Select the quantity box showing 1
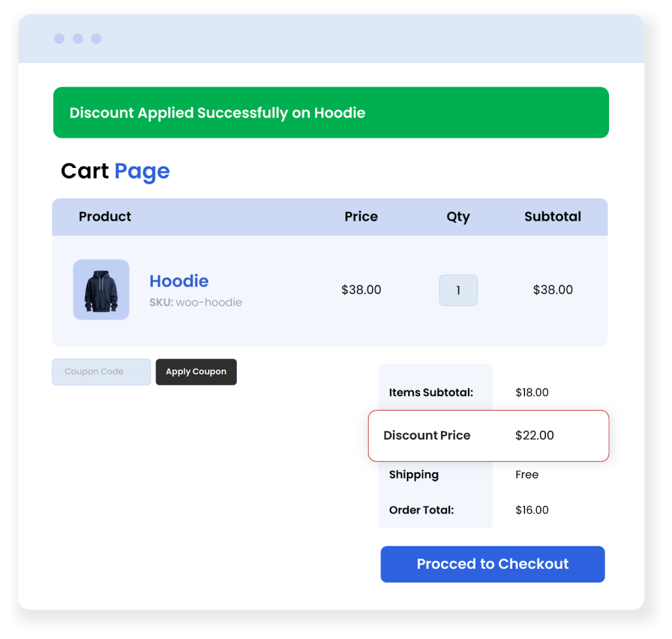 pyautogui.click(x=458, y=290)
